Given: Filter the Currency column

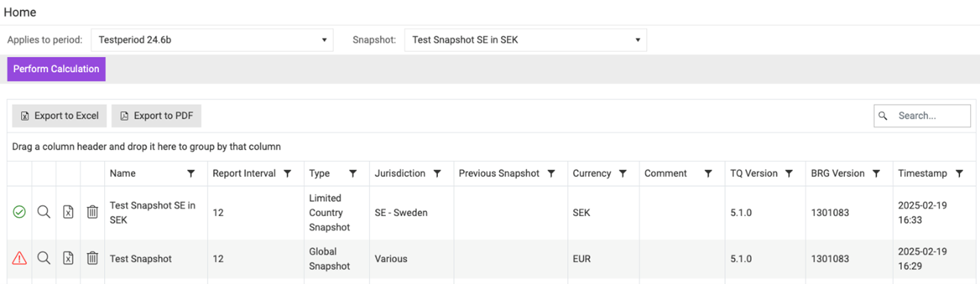Looking at the screenshot, I should pyautogui.click(x=622, y=174).
